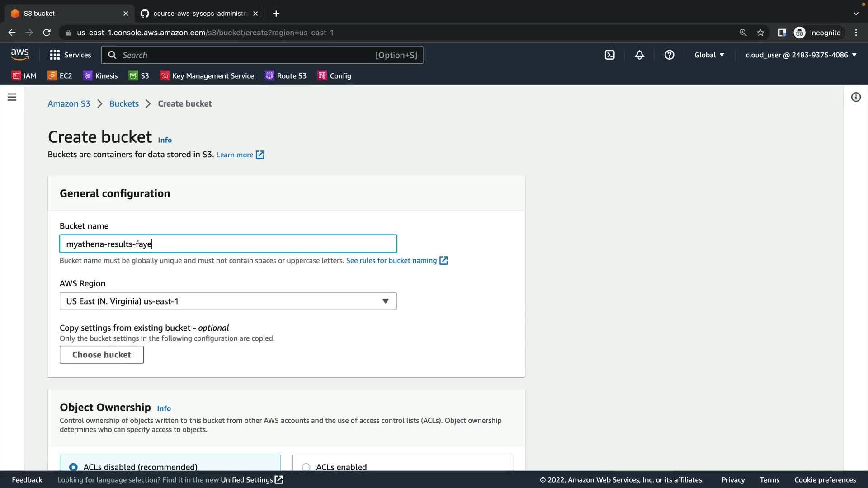Screen dimensions: 868x488
Task: Go to Buckets breadcrumb
Action: [124, 104]
